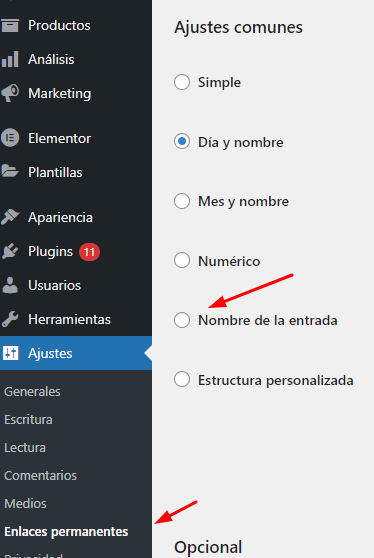Click the Herramientas wrench icon

click(x=10, y=319)
